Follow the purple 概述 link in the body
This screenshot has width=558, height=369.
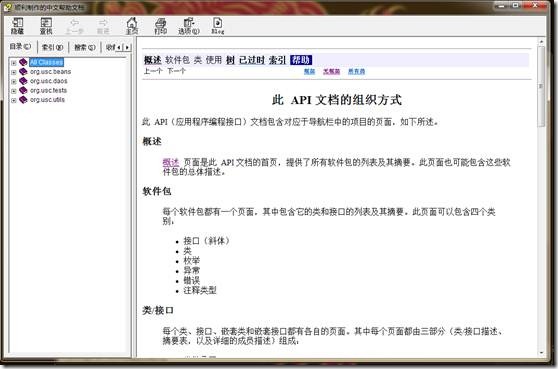tap(171, 162)
